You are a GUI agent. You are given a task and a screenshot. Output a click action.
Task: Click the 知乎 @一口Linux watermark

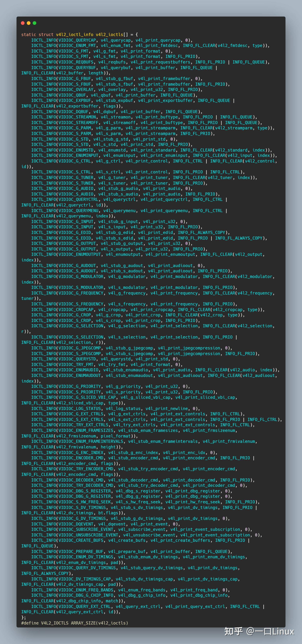(259, 631)
